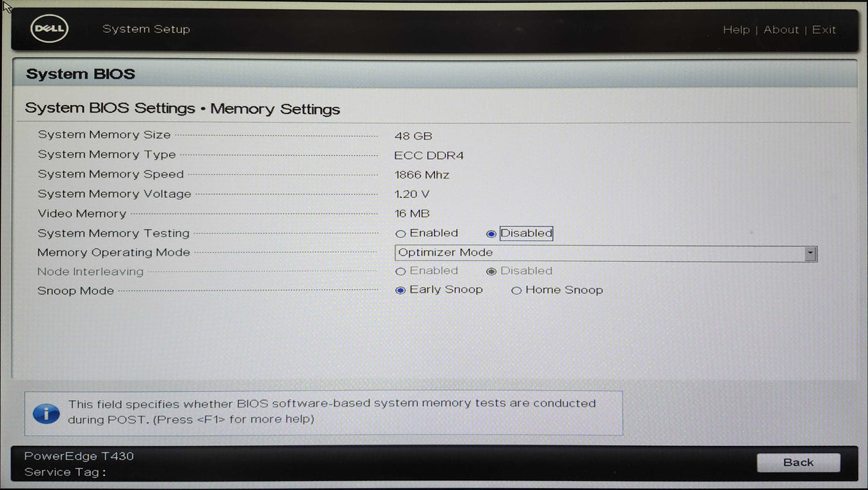The image size is (868, 490).
Task: Click the System BIOS Settings Memory Settings title
Action: click(x=183, y=108)
